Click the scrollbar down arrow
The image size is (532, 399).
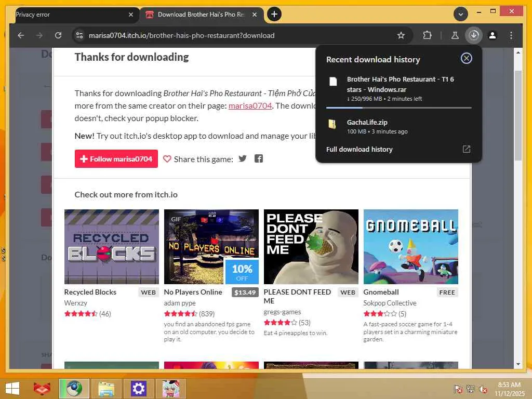(518, 364)
